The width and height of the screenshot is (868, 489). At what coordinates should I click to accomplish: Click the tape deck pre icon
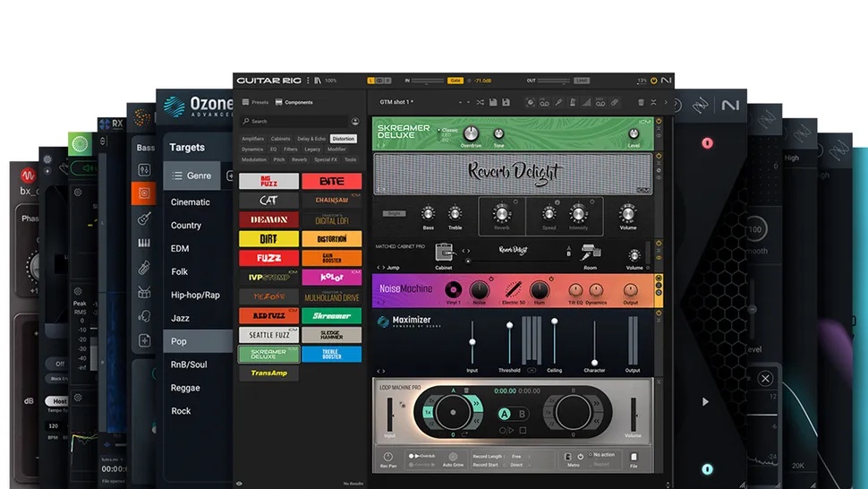544,102
